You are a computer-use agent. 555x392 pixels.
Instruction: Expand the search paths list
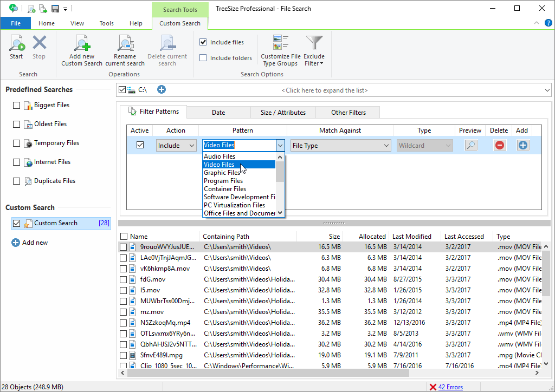(547, 90)
